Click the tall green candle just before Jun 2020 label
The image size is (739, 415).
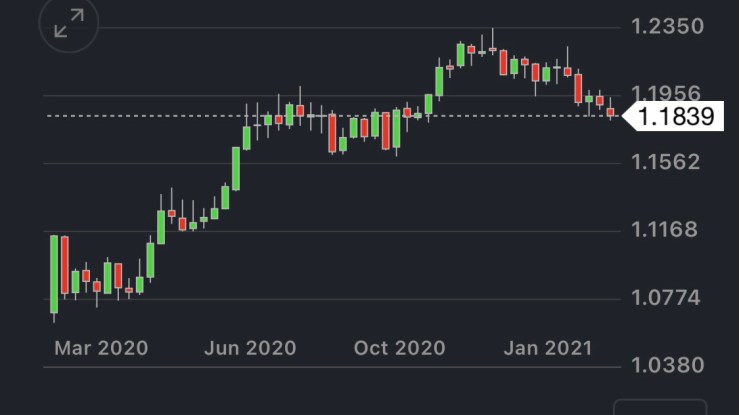(x=236, y=168)
